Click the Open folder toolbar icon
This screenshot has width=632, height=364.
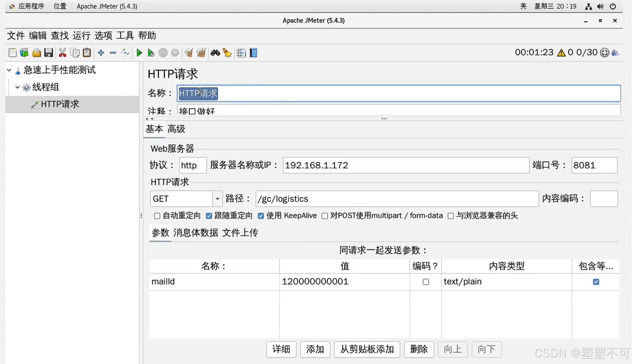(x=36, y=53)
